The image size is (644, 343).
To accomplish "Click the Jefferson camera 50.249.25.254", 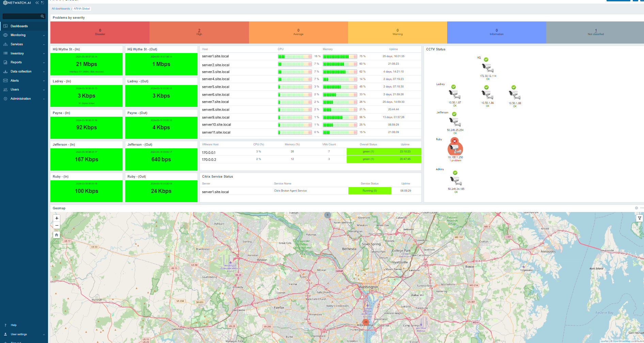I will pos(455,122).
